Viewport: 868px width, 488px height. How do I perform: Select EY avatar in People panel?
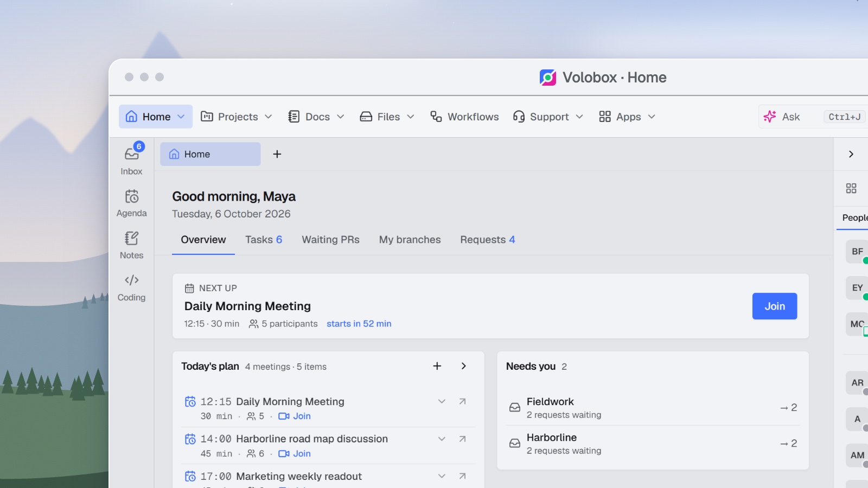point(857,288)
